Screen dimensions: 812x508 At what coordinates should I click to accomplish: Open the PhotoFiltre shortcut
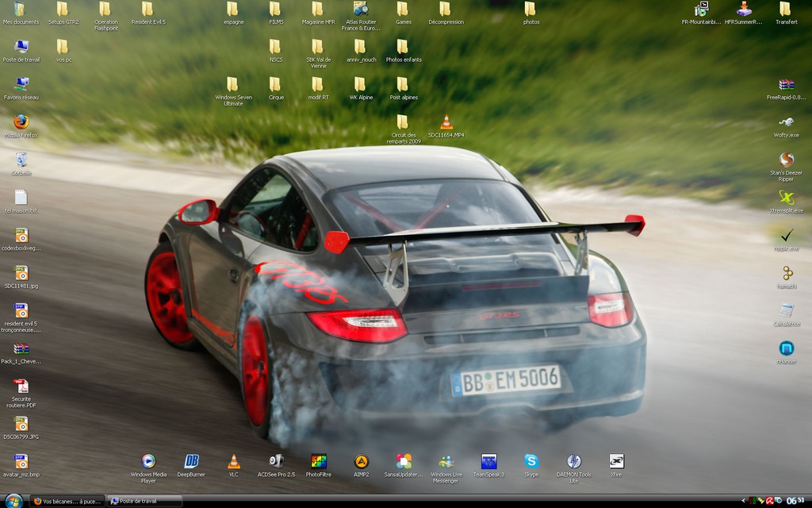[x=319, y=461]
